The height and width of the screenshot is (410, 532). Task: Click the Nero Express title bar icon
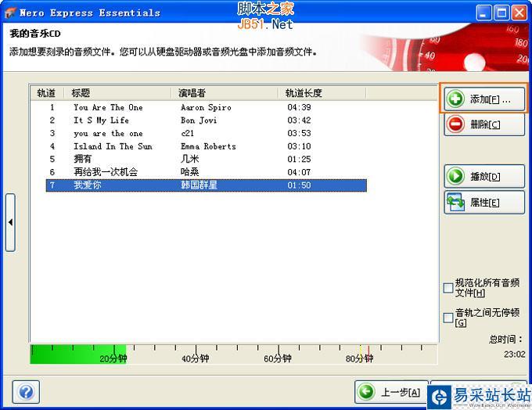[x=10, y=13]
